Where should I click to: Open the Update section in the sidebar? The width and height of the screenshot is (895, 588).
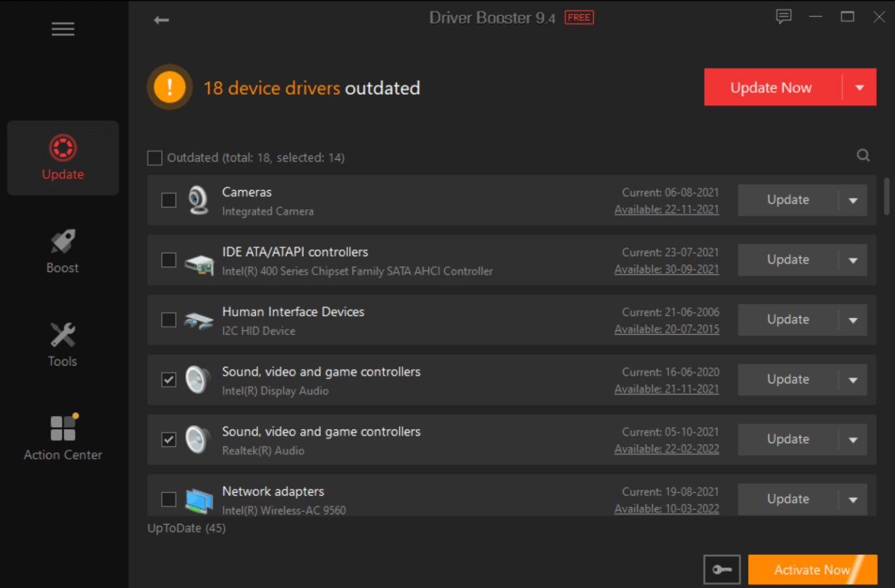click(x=62, y=158)
